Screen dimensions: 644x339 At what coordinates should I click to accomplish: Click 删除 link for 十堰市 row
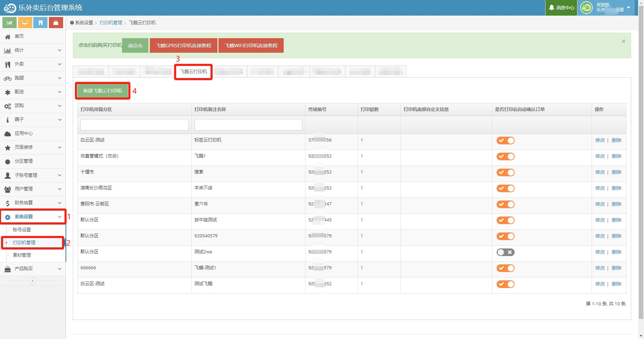point(616,172)
